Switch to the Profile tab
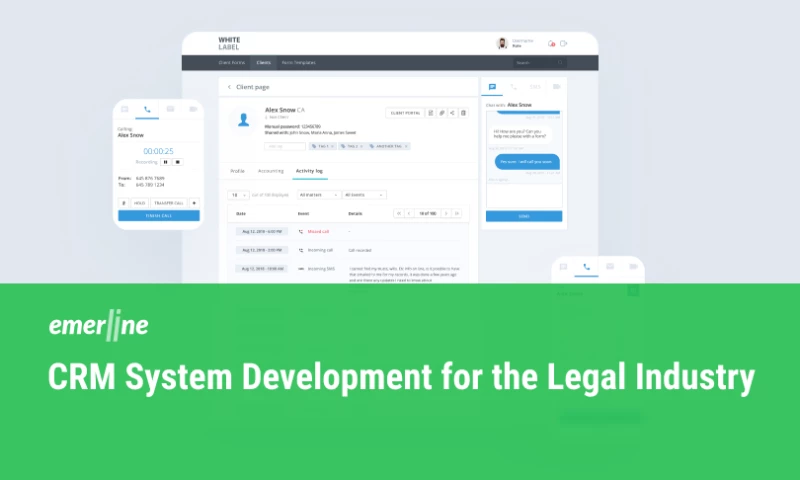The height and width of the screenshot is (480, 800). [x=237, y=171]
